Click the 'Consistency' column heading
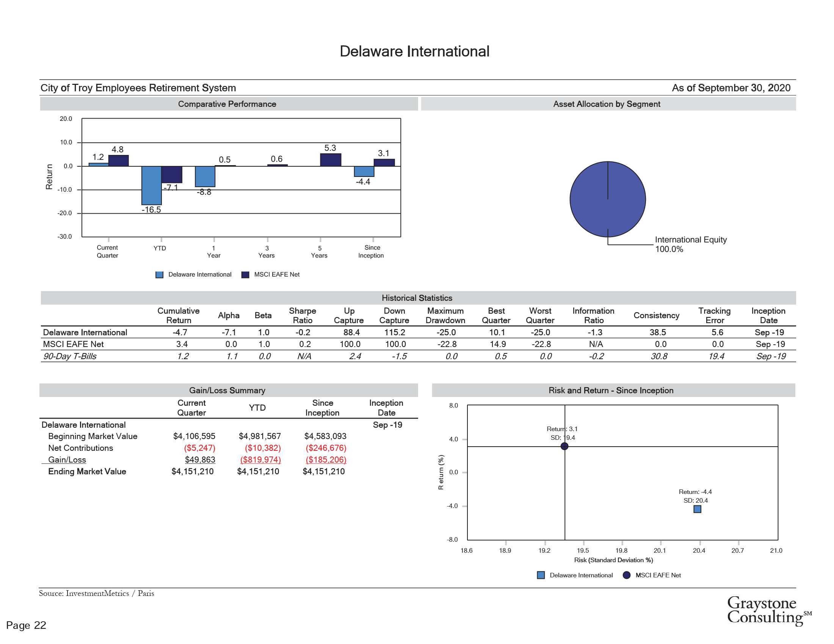 (657, 316)
